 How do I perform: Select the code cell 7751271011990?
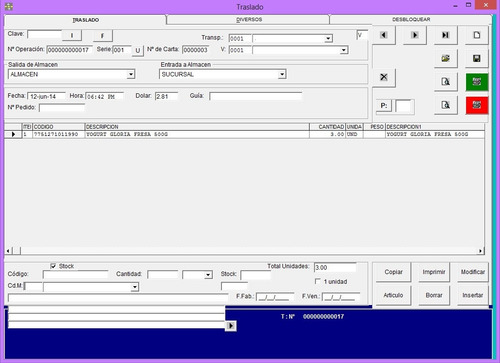tap(59, 134)
